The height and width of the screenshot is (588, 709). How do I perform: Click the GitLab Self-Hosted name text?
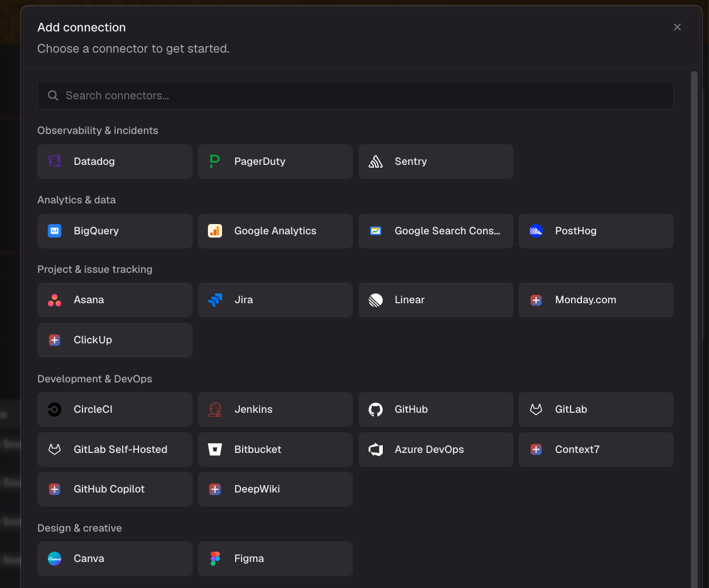click(121, 450)
